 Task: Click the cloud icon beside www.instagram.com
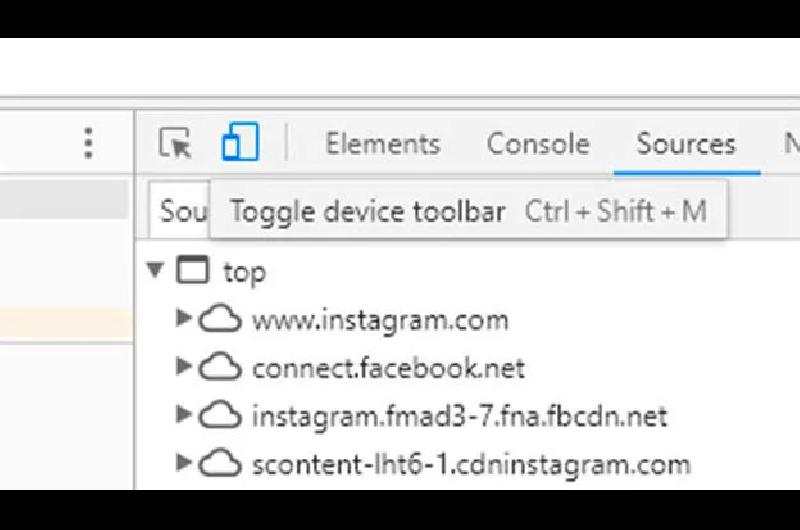219,319
